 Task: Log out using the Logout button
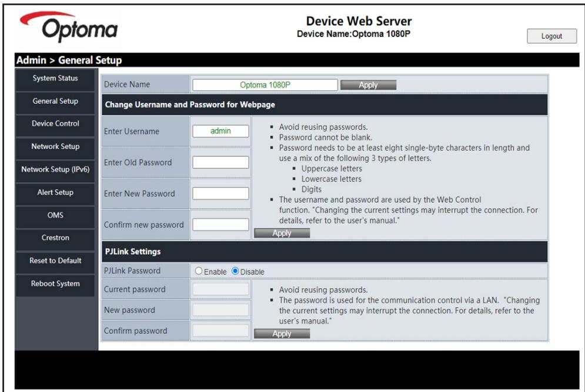pos(551,36)
